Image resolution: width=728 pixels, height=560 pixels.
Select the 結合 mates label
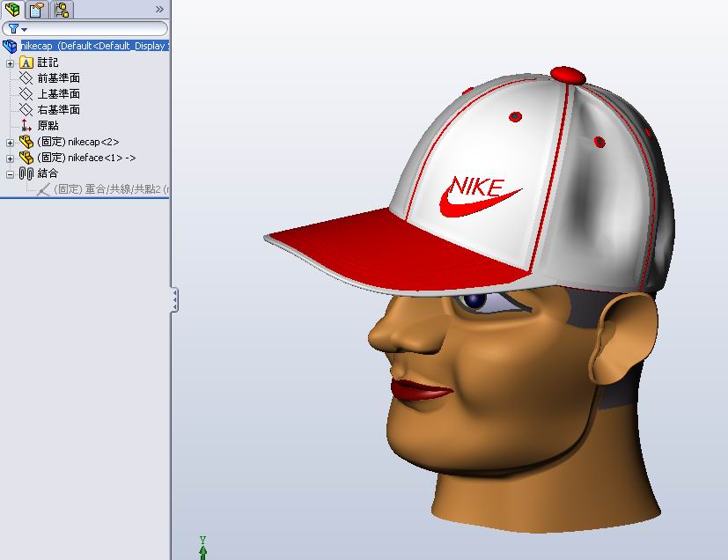pos(48,173)
